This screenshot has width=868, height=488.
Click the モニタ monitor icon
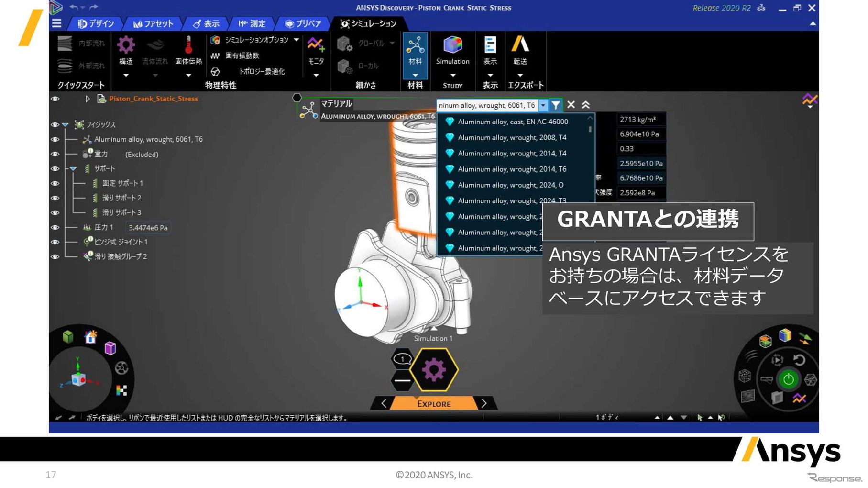(316, 45)
